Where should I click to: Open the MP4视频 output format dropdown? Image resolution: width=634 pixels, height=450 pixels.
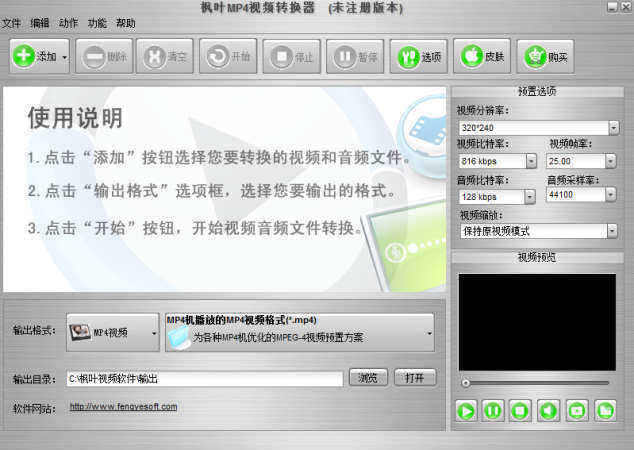coord(113,332)
